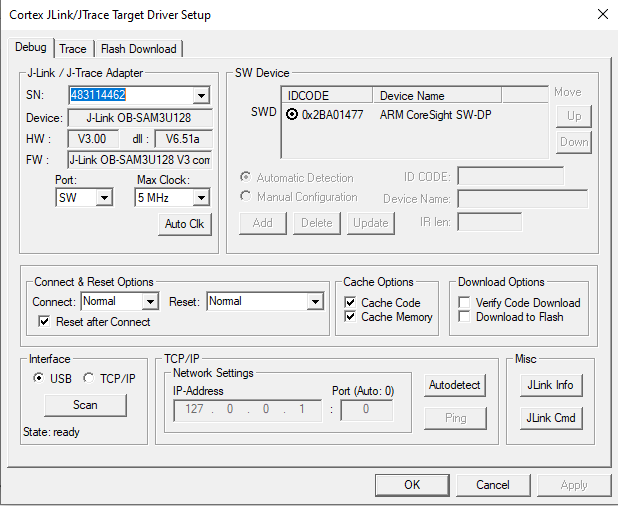Click the Device Name column header
The image size is (618, 506).
pos(437,96)
